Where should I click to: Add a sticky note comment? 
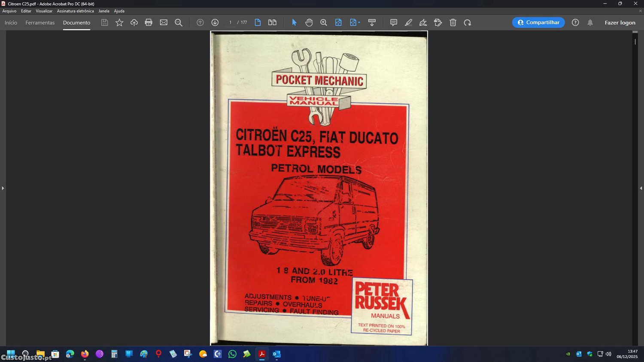pos(393,22)
